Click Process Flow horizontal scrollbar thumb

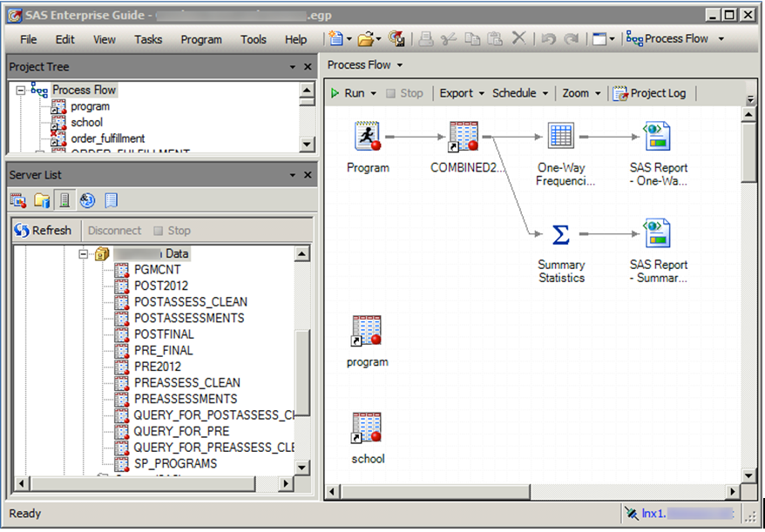coord(435,492)
